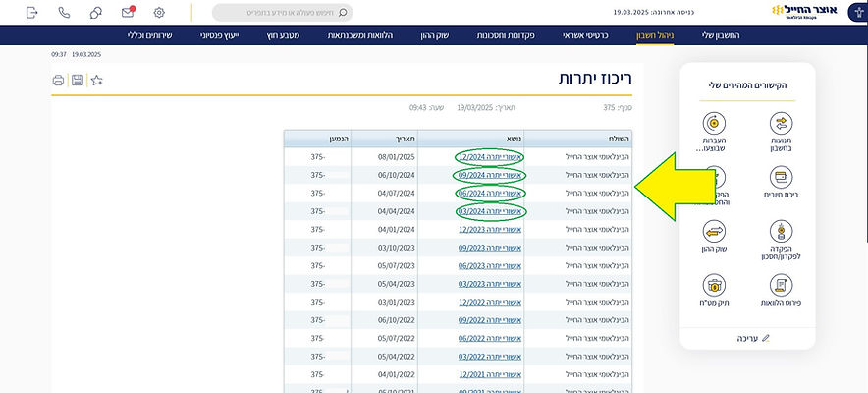
Task: Click the 'הנמען' column header
Action: 318,139
